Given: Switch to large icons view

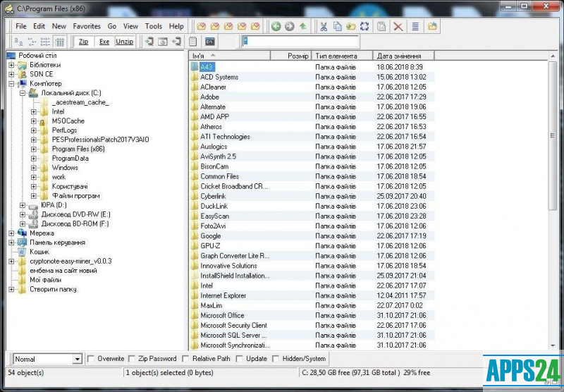Looking at the screenshot, I should point(19,42).
